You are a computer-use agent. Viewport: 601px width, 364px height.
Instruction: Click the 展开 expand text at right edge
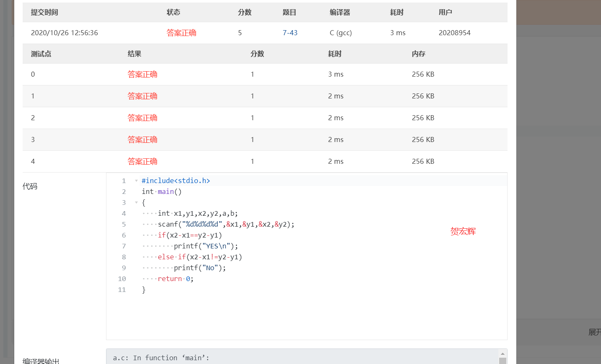click(x=594, y=332)
